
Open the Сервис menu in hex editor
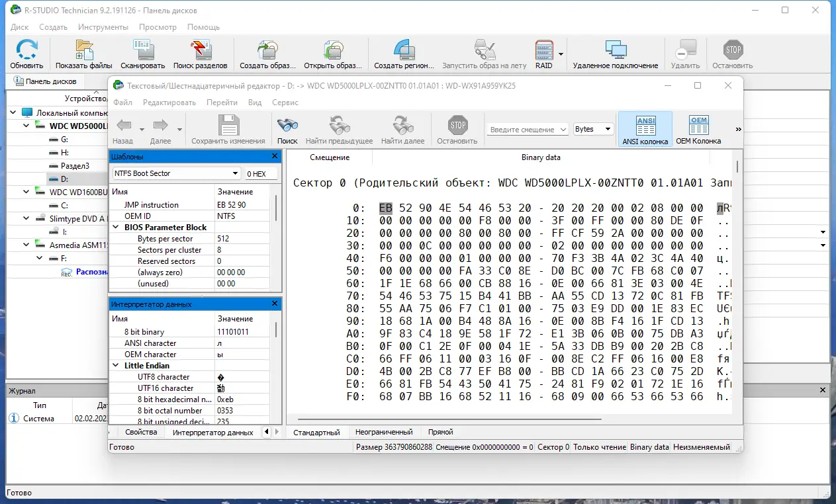point(285,103)
